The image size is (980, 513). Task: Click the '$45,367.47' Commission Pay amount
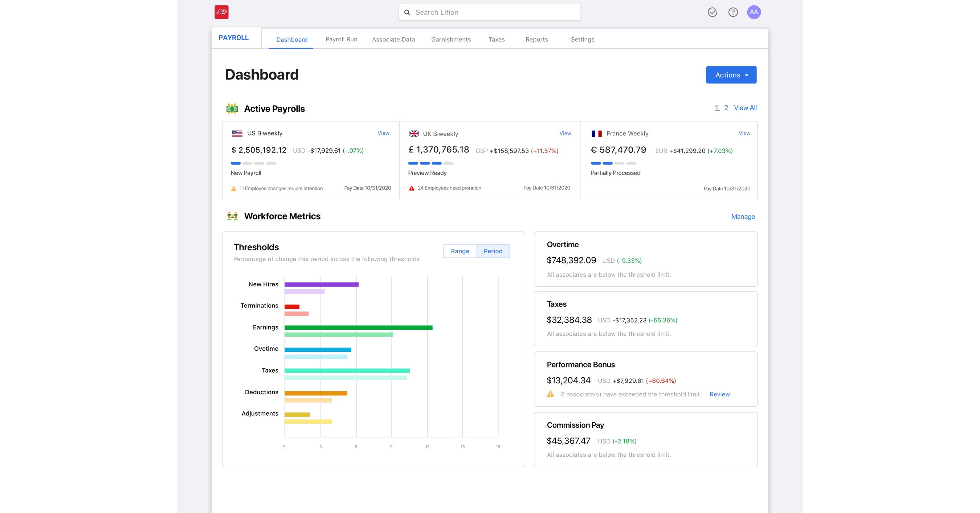point(568,441)
